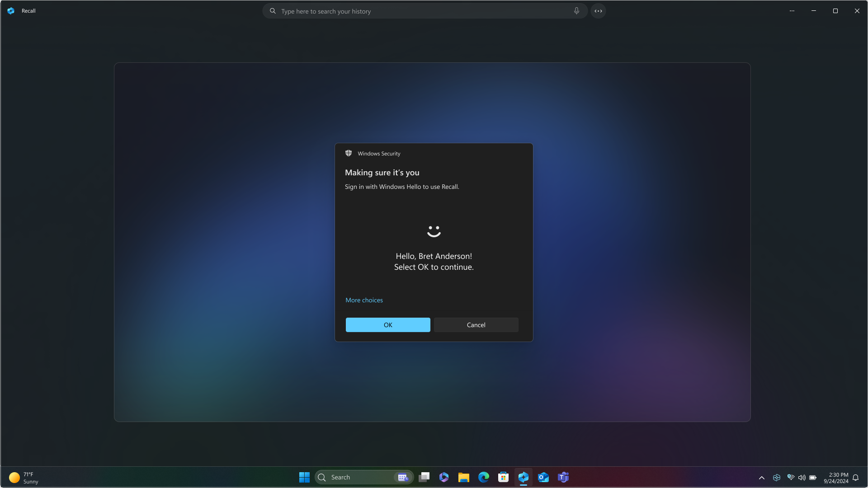
Task: Expand taskbar hidden icons overflow area
Action: tap(761, 477)
